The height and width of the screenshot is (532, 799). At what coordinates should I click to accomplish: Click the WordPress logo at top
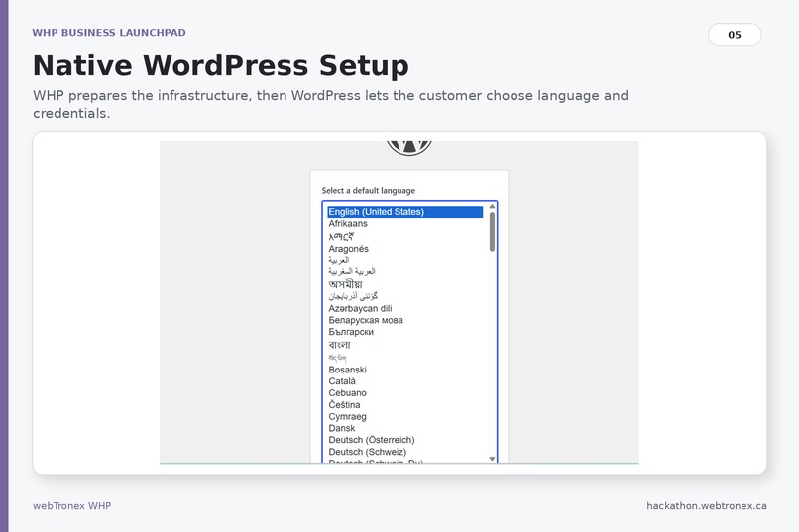pos(409,148)
